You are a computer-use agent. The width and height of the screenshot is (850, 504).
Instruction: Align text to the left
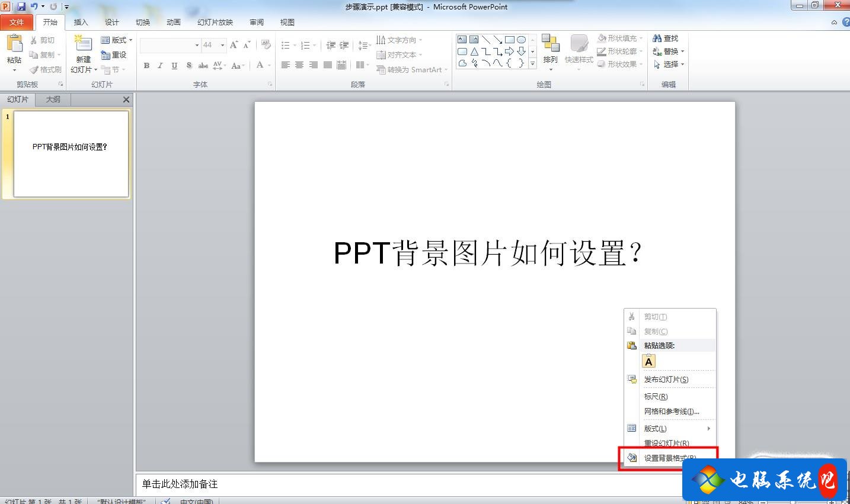285,65
